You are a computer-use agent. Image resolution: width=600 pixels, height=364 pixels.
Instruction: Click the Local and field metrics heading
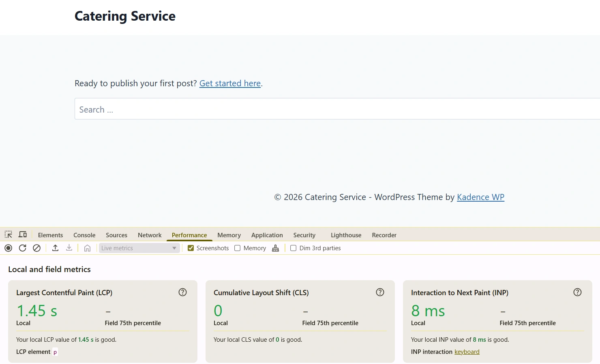[49, 269]
